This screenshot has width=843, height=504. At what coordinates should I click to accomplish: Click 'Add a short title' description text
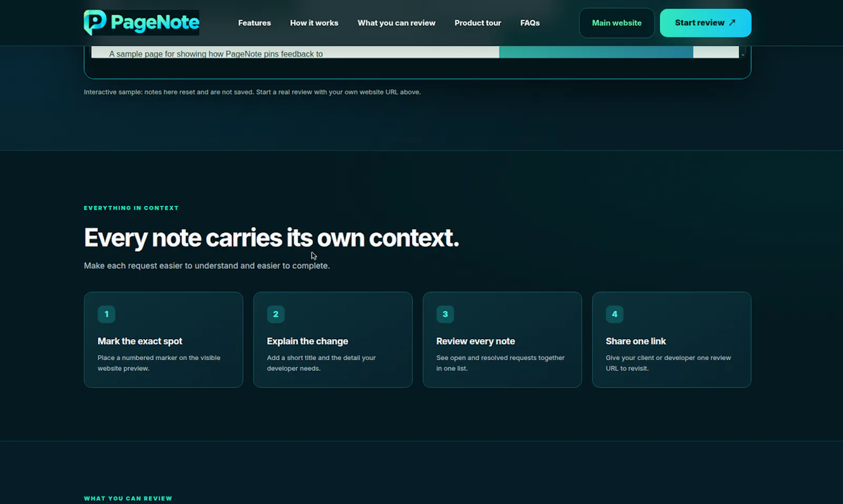(x=321, y=363)
